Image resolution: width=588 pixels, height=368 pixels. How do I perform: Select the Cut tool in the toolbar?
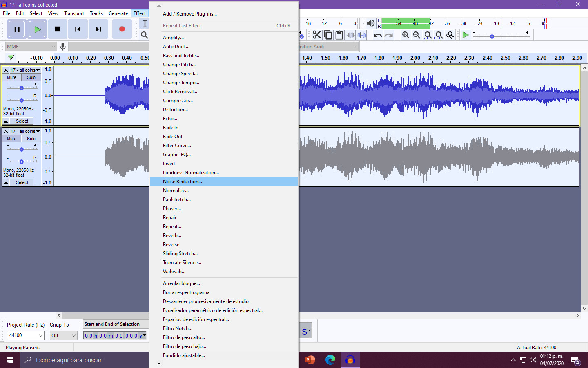click(x=317, y=35)
